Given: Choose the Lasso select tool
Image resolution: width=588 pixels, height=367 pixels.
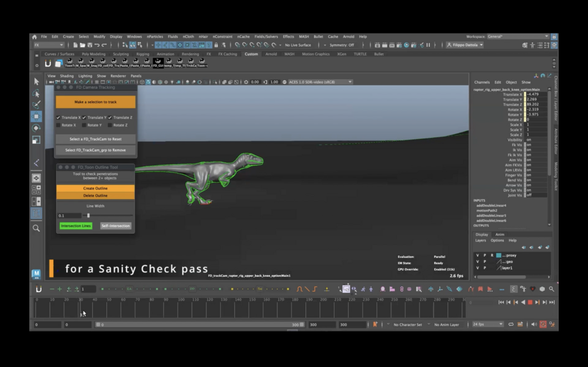Looking at the screenshot, I should [36, 94].
